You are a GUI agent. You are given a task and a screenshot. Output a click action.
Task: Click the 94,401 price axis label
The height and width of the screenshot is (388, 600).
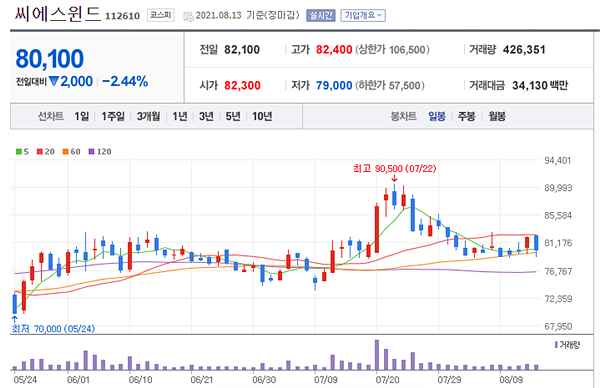click(x=558, y=160)
